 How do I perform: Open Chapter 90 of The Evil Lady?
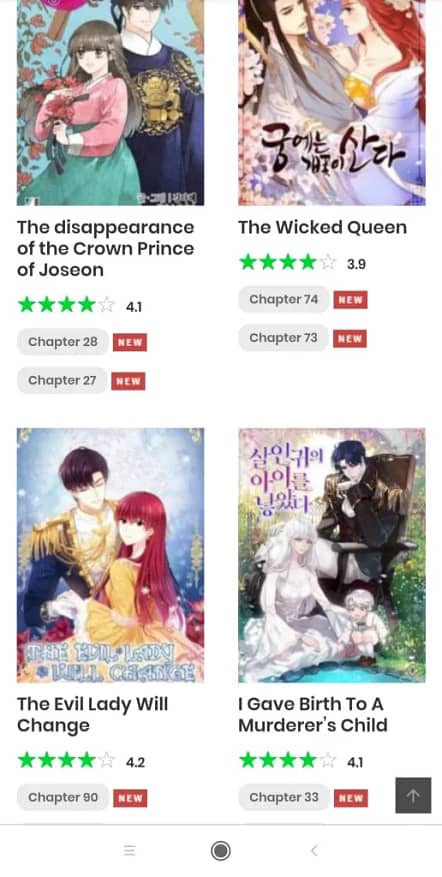tap(63, 798)
